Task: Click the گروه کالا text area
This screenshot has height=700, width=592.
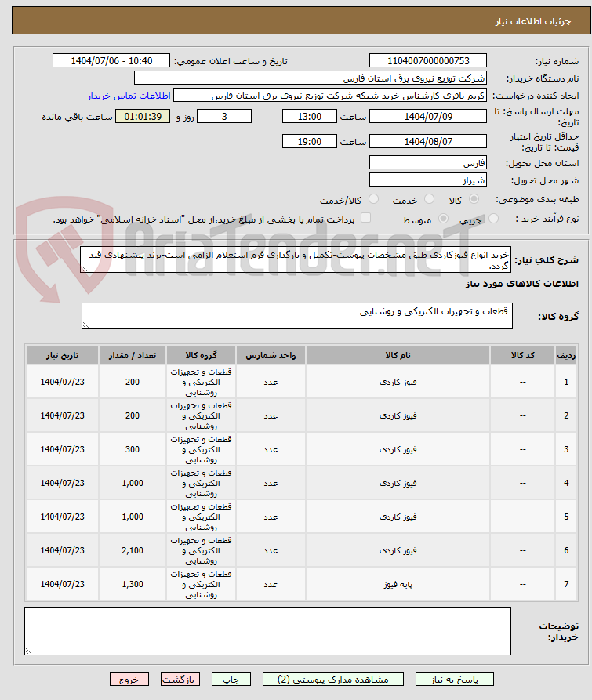Action: [297, 316]
